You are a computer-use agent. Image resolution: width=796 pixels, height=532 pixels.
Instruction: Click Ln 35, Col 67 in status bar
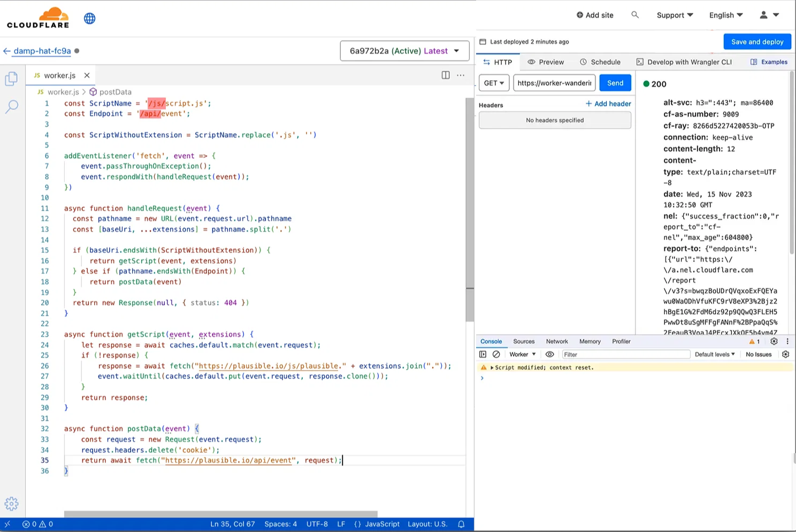click(232, 525)
